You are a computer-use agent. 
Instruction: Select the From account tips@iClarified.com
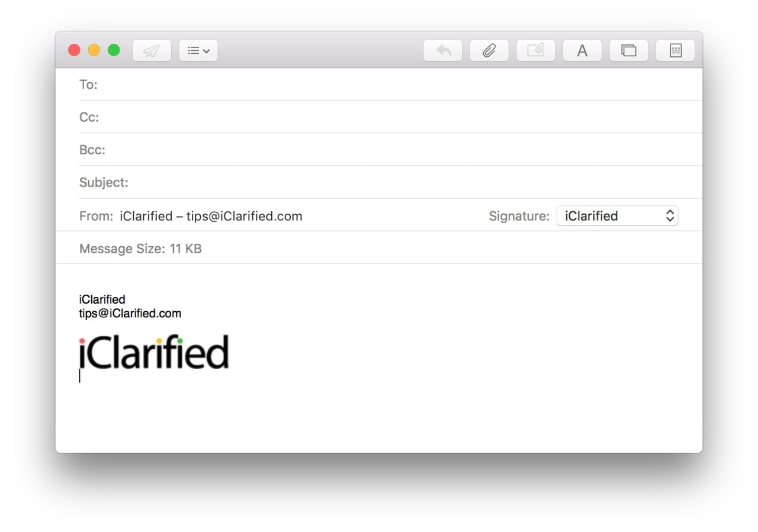pos(211,216)
